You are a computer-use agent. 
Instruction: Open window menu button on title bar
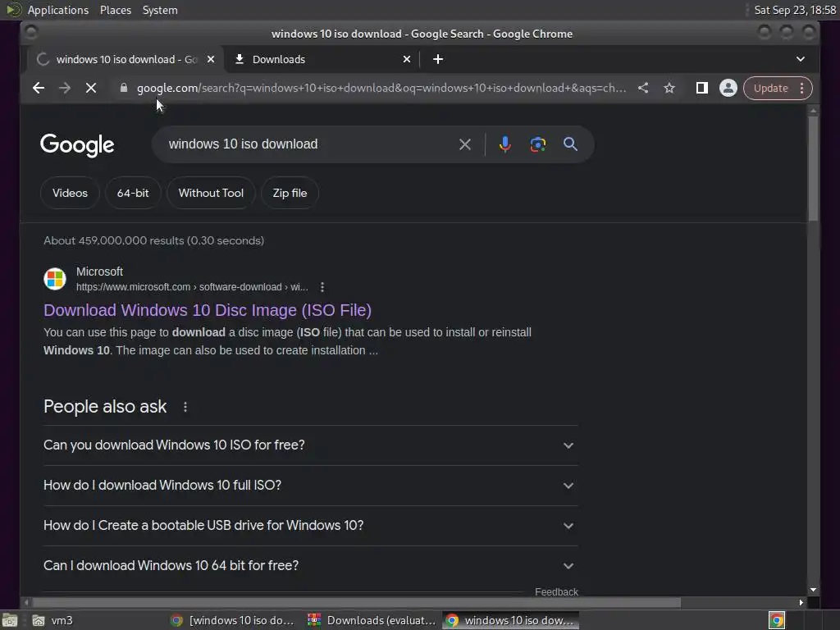pyautogui.click(x=31, y=33)
